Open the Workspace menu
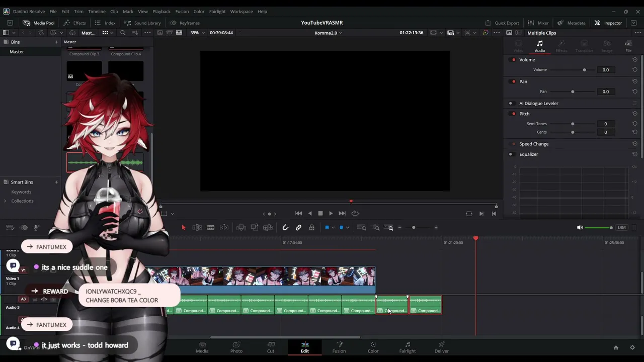This screenshot has height=362, width=644. click(242, 12)
